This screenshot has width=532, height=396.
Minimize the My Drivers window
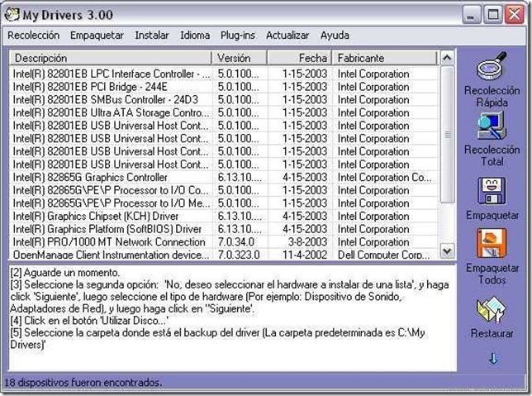[x=471, y=15]
